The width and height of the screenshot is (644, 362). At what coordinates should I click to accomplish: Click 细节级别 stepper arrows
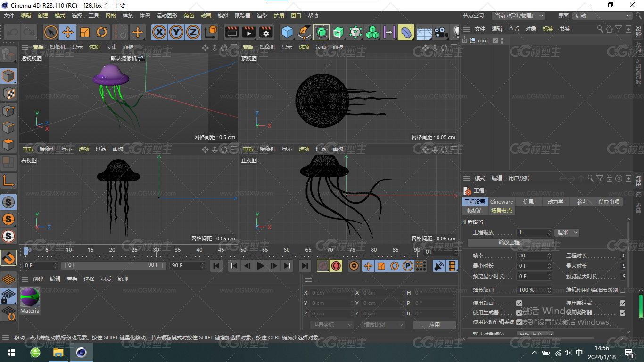(x=549, y=290)
